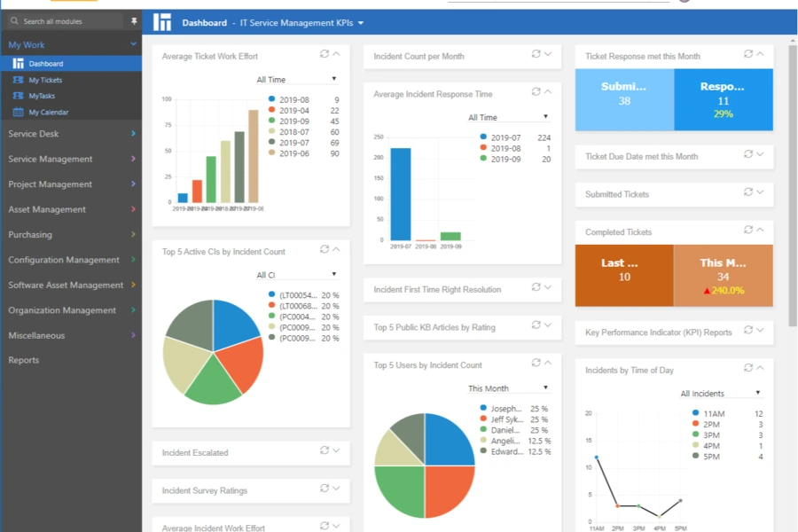Refresh Average Ticket Work Effort widget
This screenshot has height=532, width=798.
325,54
